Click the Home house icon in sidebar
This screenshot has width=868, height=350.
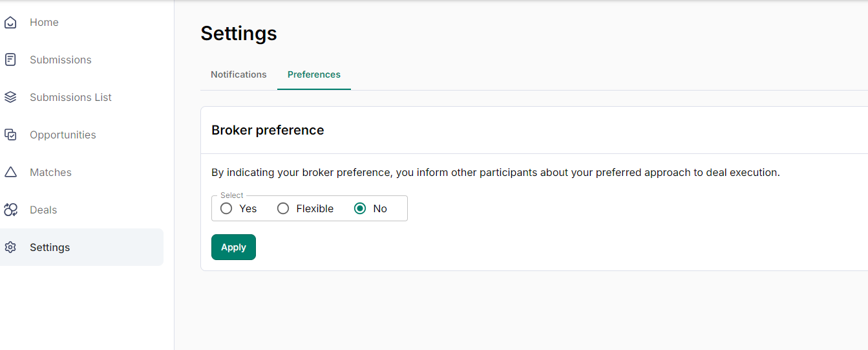tap(10, 23)
